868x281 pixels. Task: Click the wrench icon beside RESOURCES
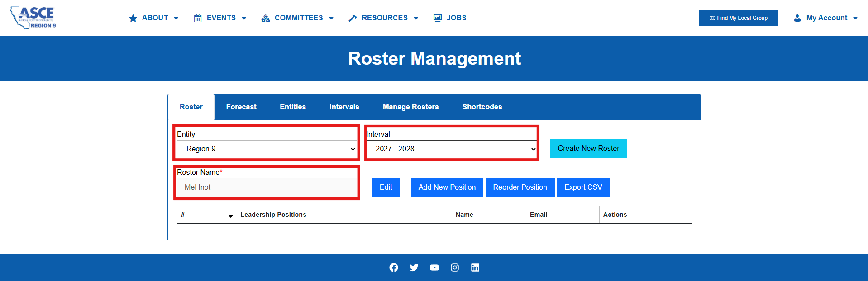coord(353,18)
